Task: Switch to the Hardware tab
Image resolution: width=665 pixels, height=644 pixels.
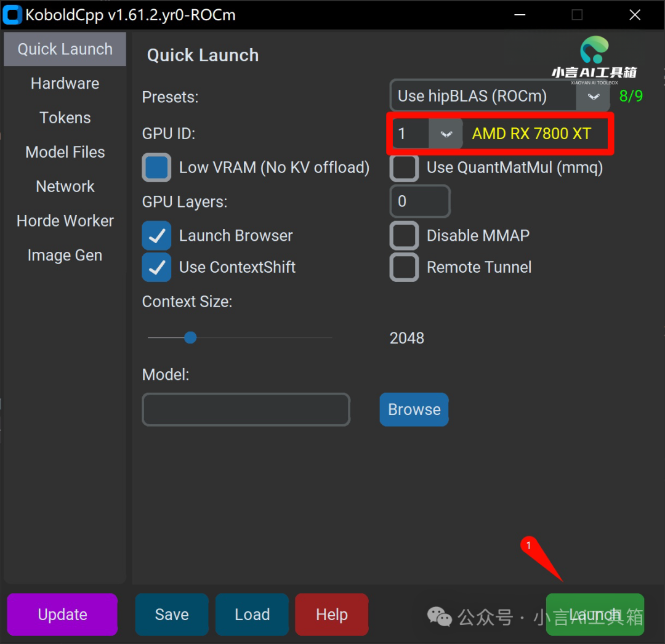Action: pos(65,84)
